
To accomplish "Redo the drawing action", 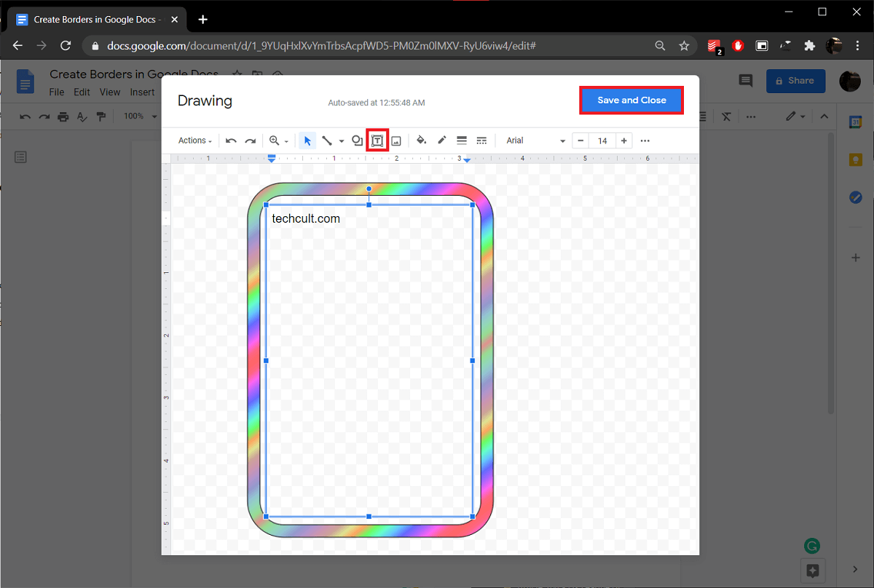I will 251,140.
